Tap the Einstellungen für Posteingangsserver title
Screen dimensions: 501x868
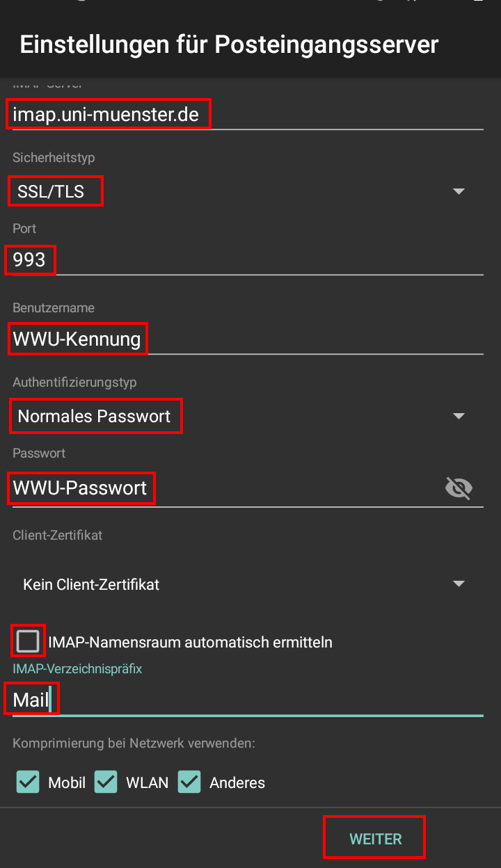[229, 45]
